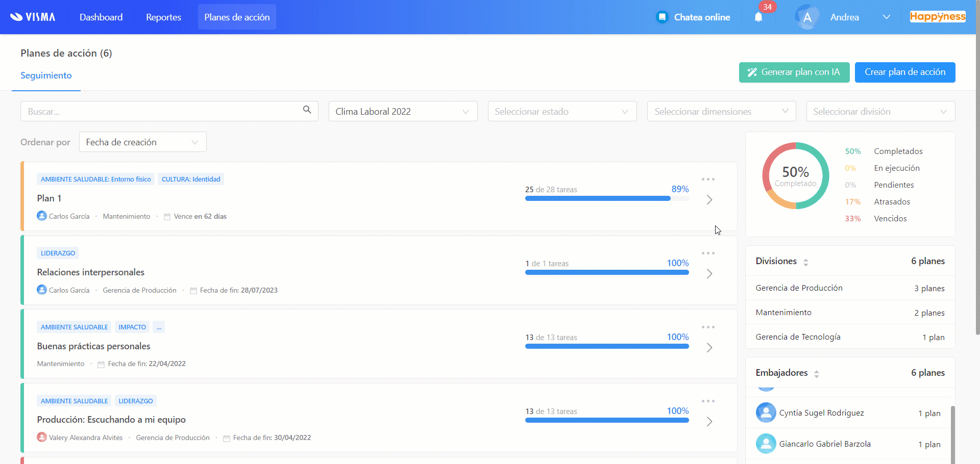Click the calendar icon next to Fecha de fin: 30/04/2022
This screenshot has width=980, height=464.
(227, 438)
